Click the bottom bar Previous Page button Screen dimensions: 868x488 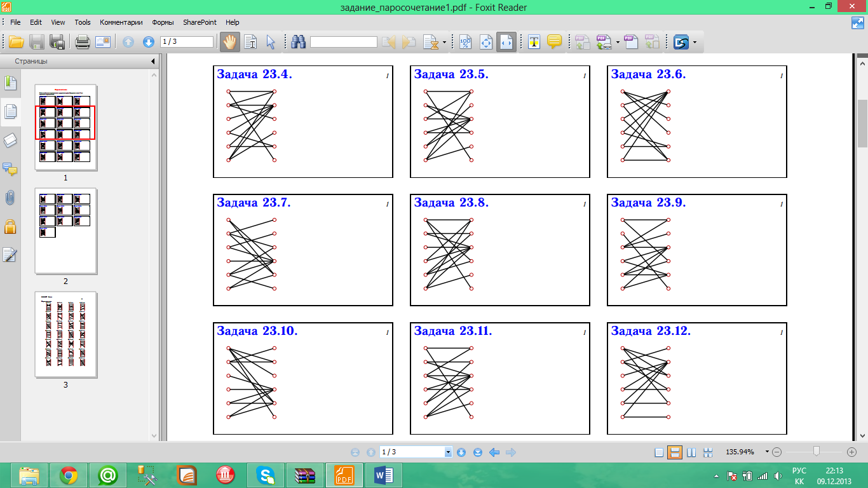coord(371,452)
